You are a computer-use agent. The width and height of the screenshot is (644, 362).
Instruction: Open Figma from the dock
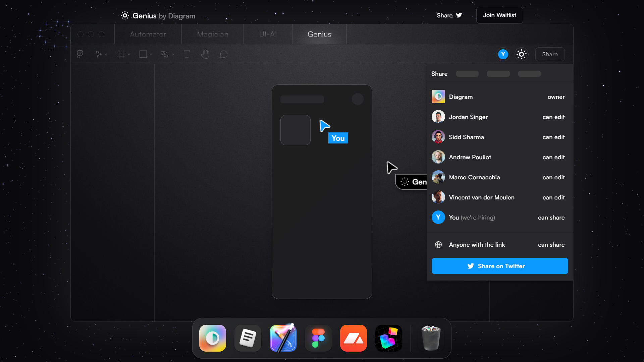point(318,338)
